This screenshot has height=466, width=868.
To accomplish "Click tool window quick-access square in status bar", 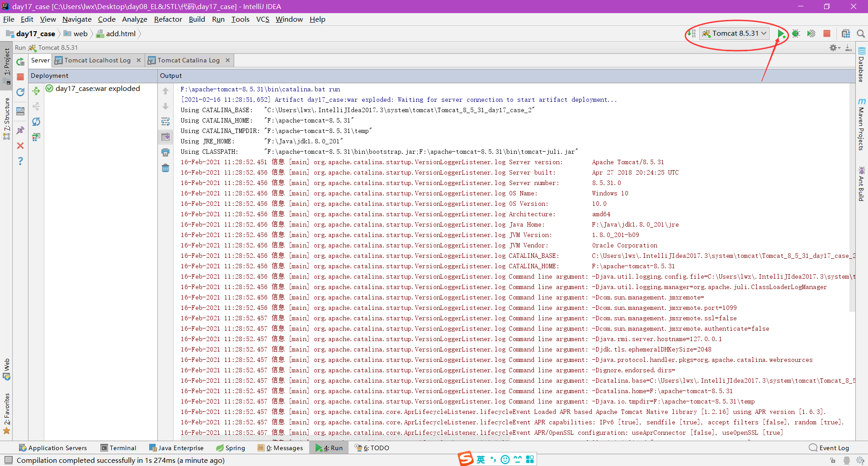I will click(9, 460).
